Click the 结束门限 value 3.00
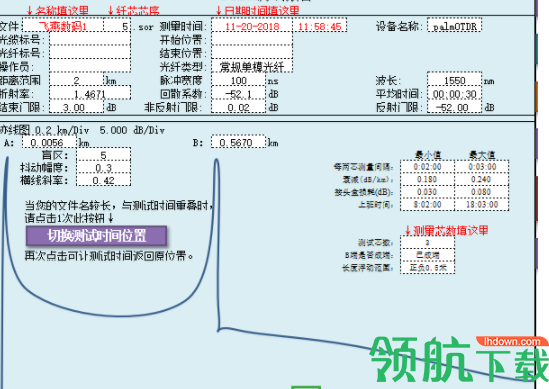Screen dimensions: 549x389 pos(76,107)
